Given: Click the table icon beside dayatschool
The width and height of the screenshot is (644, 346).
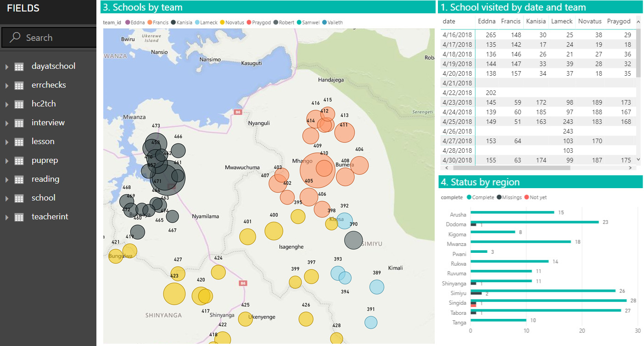Looking at the screenshot, I should pos(19,67).
